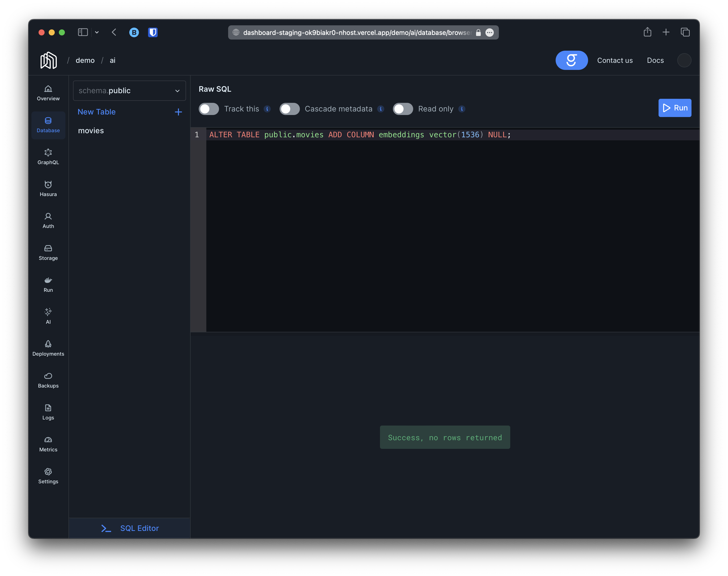The height and width of the screenshot is (576, 728).
Task: View project Metrics
Action: pos(48,444)
